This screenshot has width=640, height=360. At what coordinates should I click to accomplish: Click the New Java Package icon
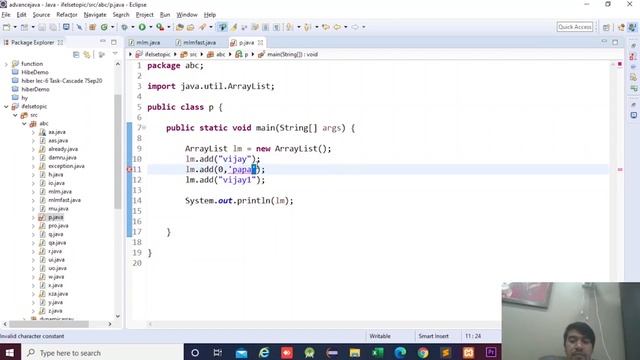(92, 27)
